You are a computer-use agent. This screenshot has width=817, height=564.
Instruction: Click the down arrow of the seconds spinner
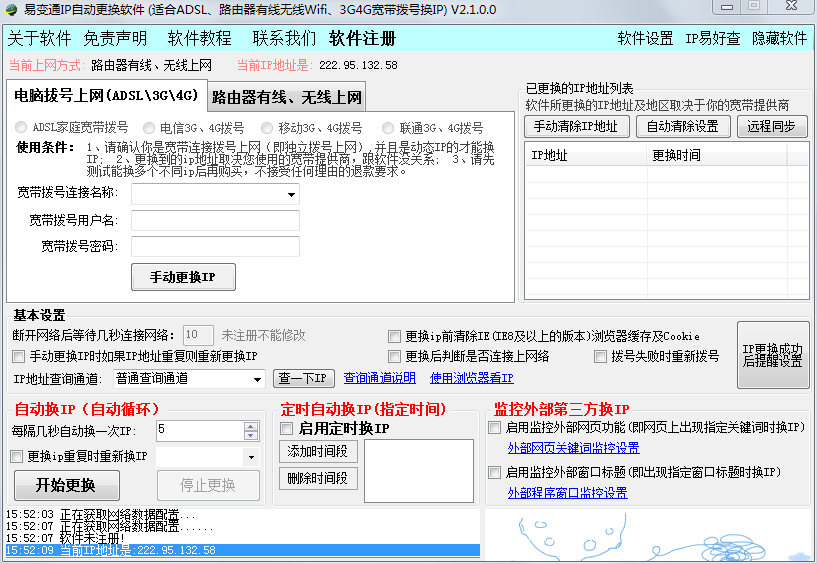click(x=251, y=435)
